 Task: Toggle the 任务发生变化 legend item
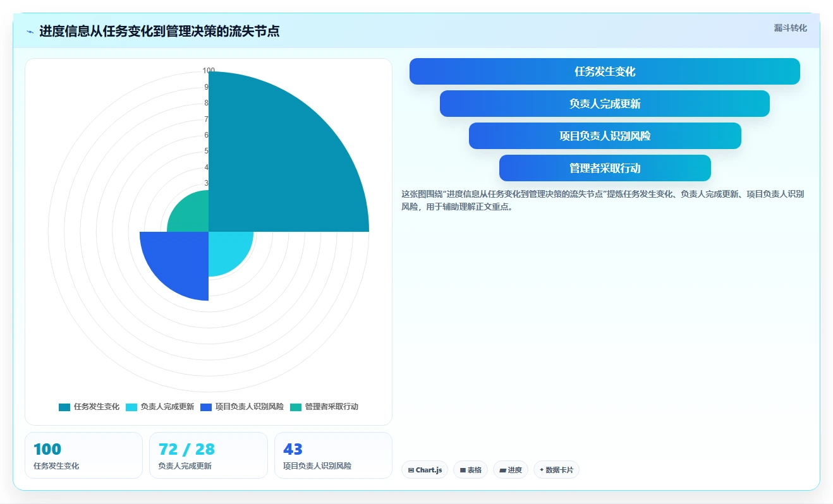[x=89, y=407]
